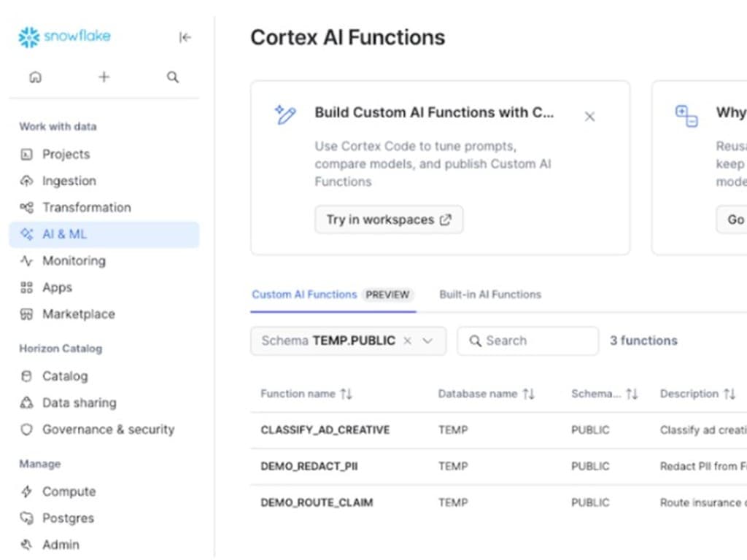Viewport: 747px width, 560px height.
Task: Click the Apps grid icon
Action: coord(27,287)
